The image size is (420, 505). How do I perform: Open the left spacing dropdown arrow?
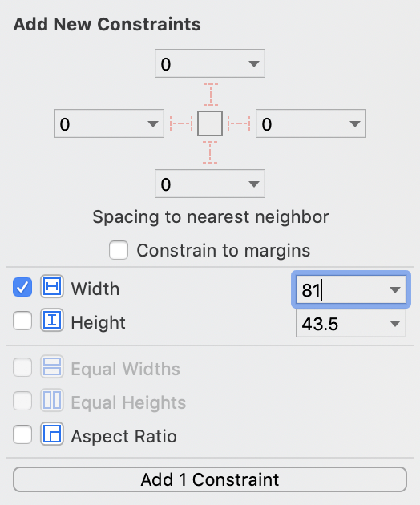pyautogui.click(x=153, y=124)
